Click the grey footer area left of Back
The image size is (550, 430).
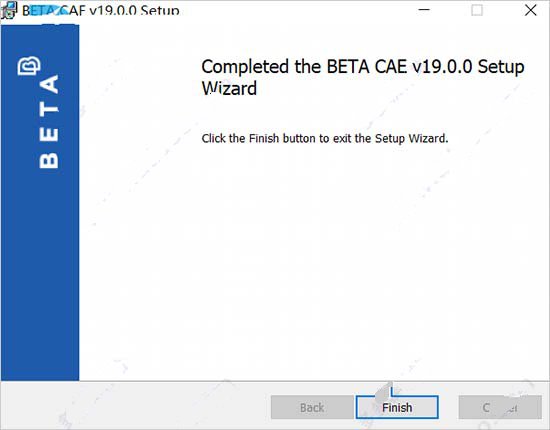tap(135, 407)
